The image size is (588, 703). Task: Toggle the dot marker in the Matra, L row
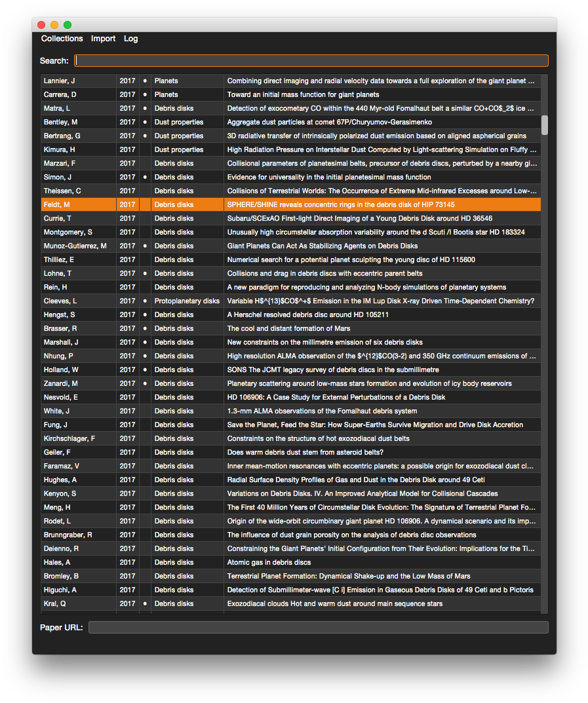coord(145,109)
